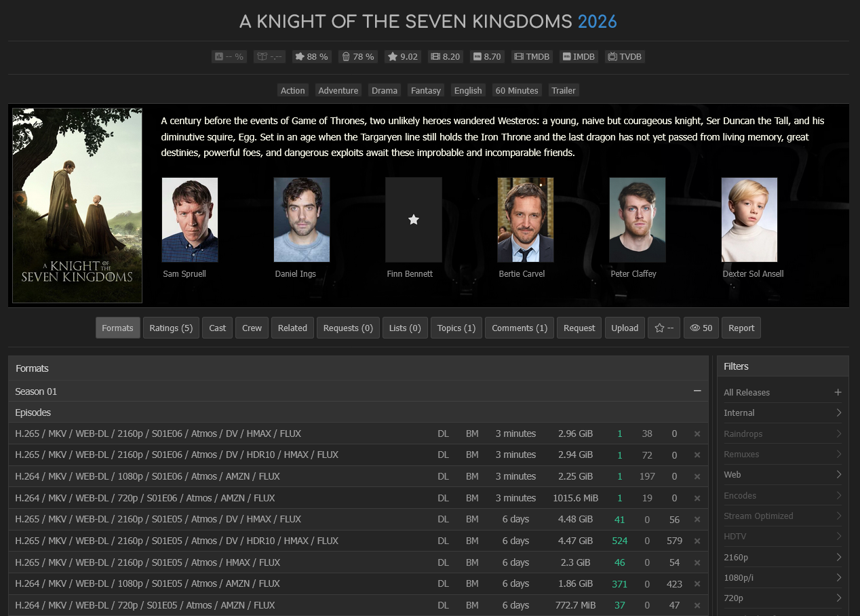Open Finn Bennett's placeholder star photo

point(414,220)
